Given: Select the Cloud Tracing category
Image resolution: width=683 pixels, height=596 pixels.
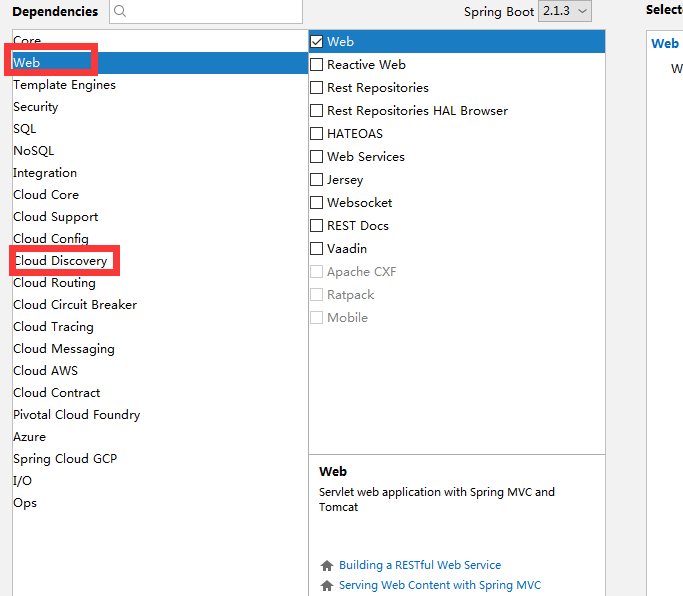Looking at the screenshot, I should pyautogui.click(x=160, y=327).
